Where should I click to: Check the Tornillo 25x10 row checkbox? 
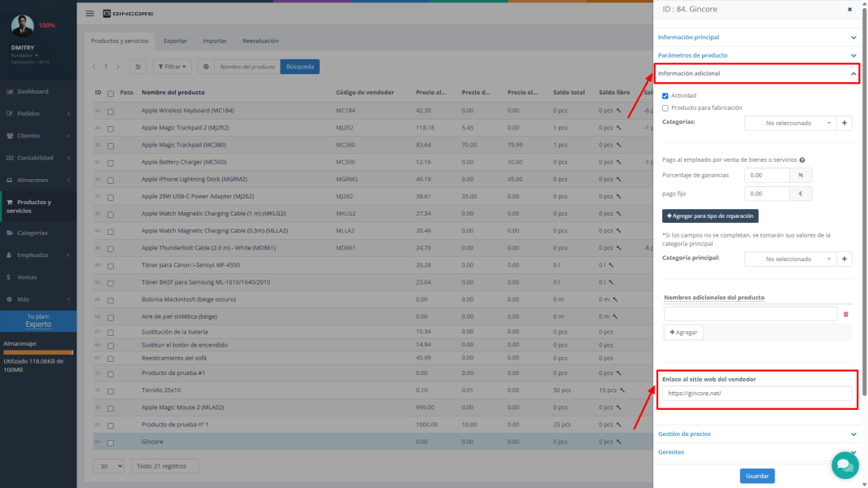tap(111, 391)
